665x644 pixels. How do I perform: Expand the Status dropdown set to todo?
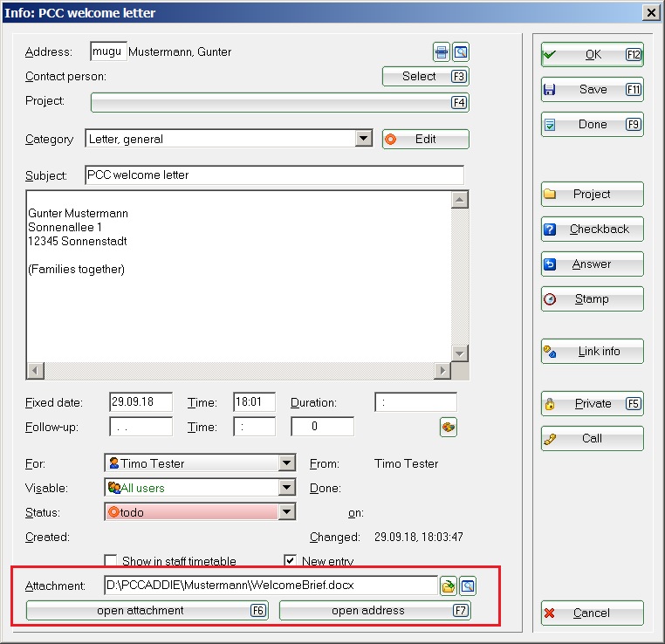point(286,512)
